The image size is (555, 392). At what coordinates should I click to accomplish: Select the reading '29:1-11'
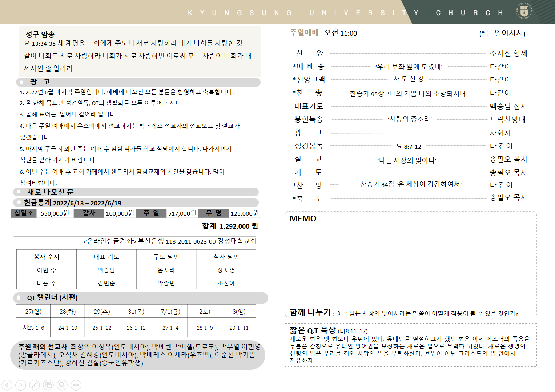pyautogui.click(x=239, y=328)
